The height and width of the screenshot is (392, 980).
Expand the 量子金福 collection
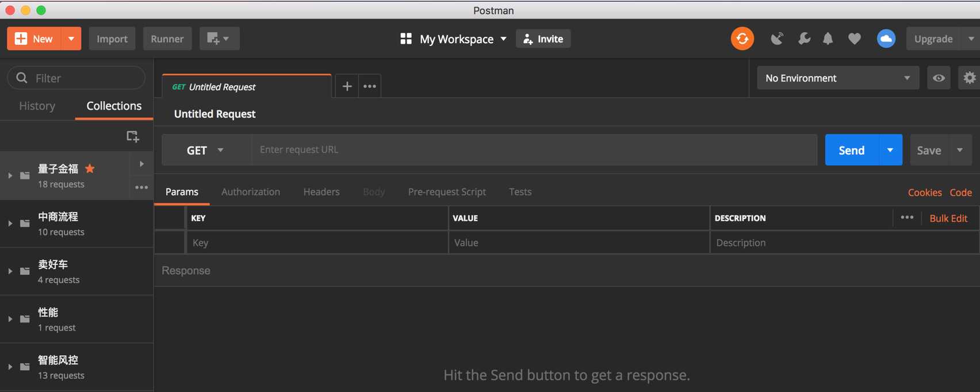10,175
